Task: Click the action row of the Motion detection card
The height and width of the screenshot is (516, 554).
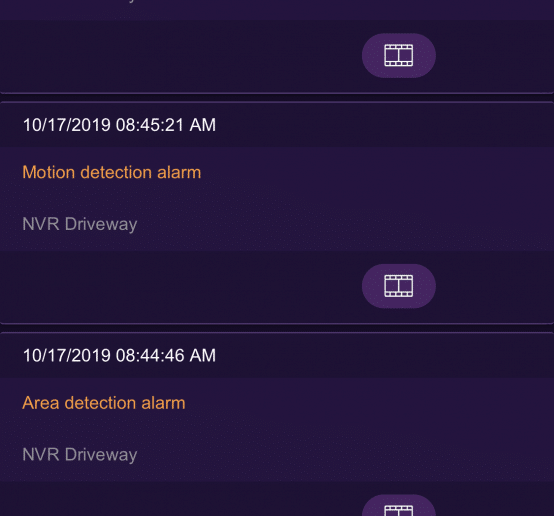Action: [x=277, y=287]
